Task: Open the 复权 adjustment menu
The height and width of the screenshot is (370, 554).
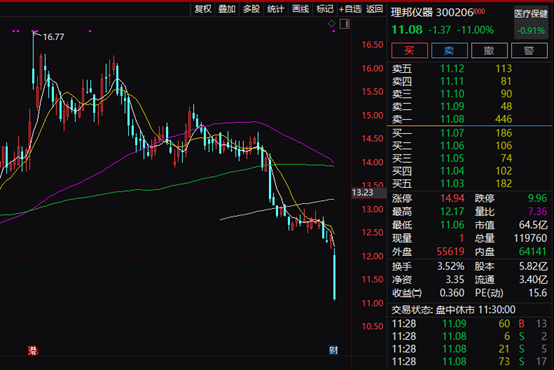Action: coord(203,9)
